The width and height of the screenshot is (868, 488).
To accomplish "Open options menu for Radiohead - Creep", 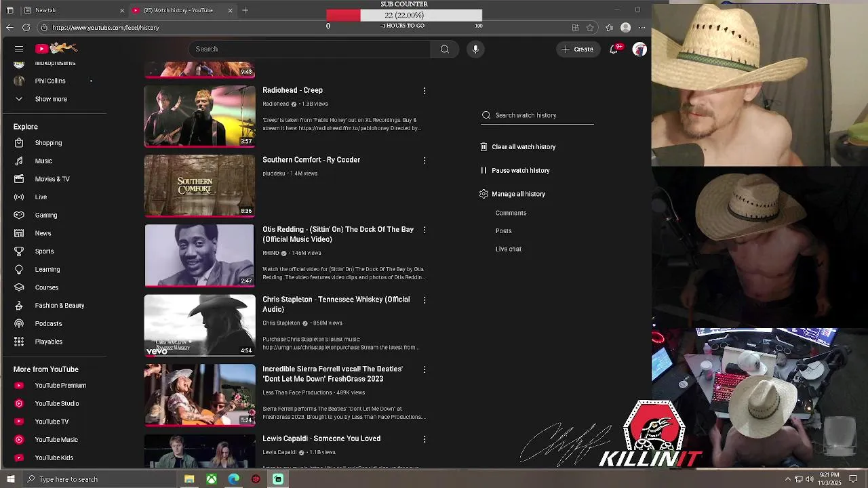I will pyautogui.click(x=425, y=91).
